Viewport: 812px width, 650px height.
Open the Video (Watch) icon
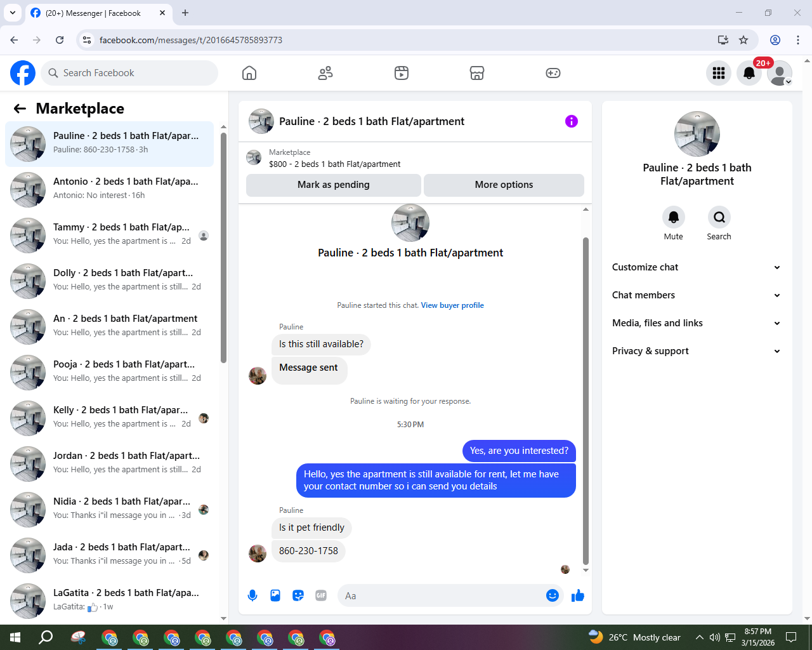[402, 73]
